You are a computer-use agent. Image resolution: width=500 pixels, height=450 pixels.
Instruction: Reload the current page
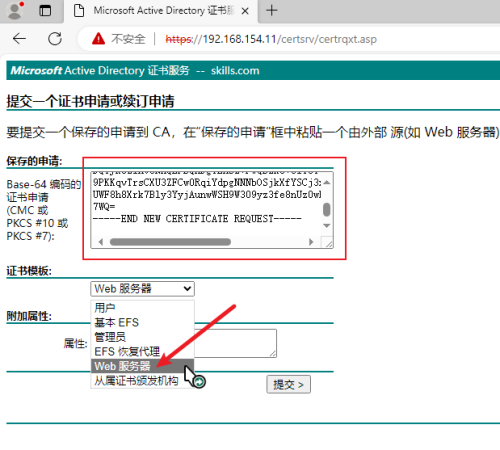(55, 39)
